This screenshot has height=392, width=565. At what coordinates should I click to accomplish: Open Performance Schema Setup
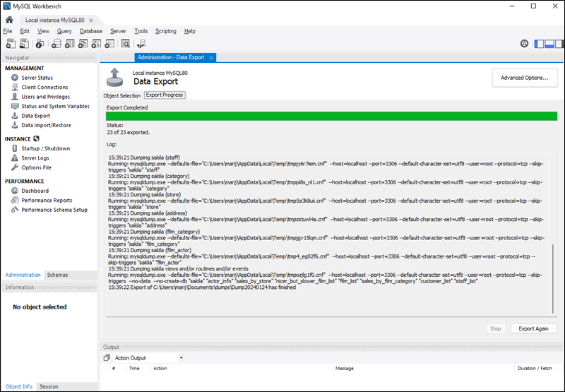(x=54, y=210)
